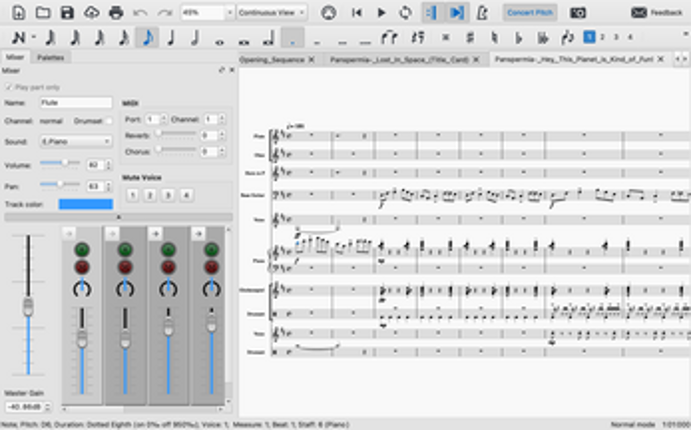Increment the Port stepper
Image resolution: width=691 pixels, height=430 pixels.
click(x=164, y=117)
